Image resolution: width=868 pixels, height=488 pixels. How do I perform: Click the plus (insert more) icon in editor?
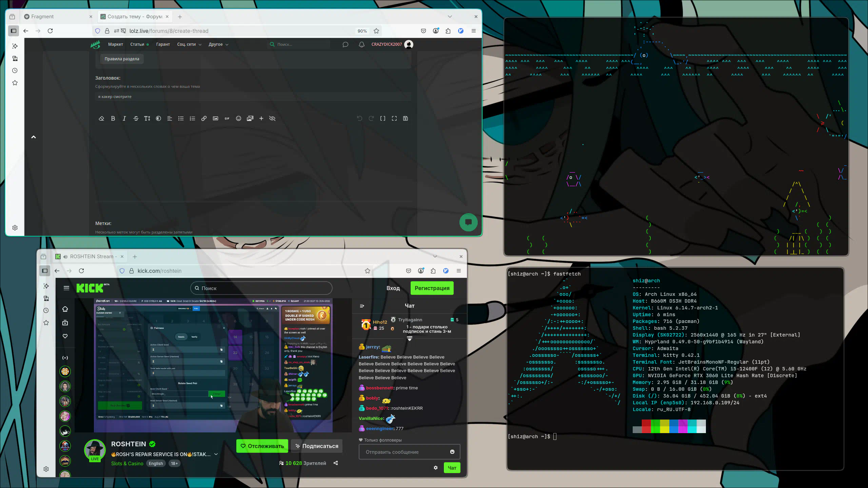261,118
